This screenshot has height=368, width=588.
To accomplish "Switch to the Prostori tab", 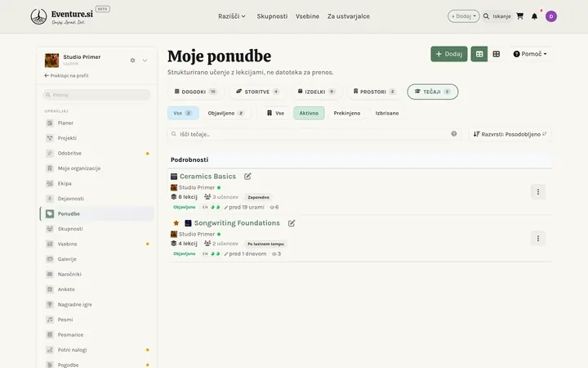I will (374, 92).
